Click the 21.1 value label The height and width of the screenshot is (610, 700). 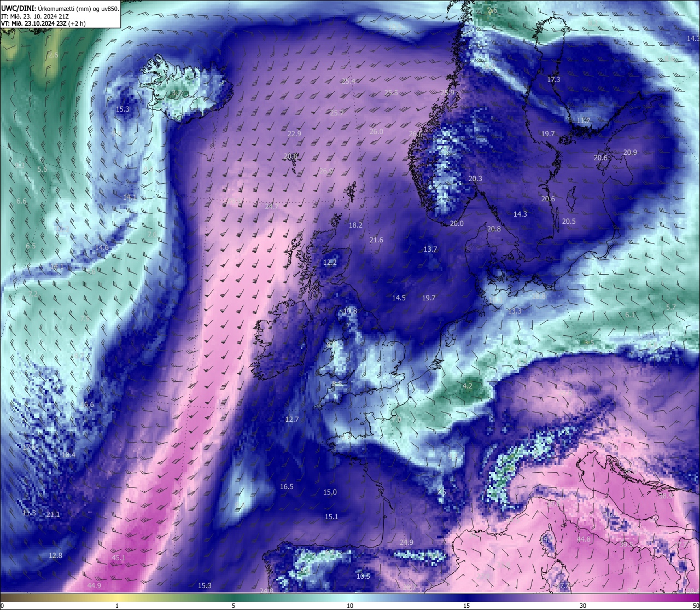click(x=53, y=515)
